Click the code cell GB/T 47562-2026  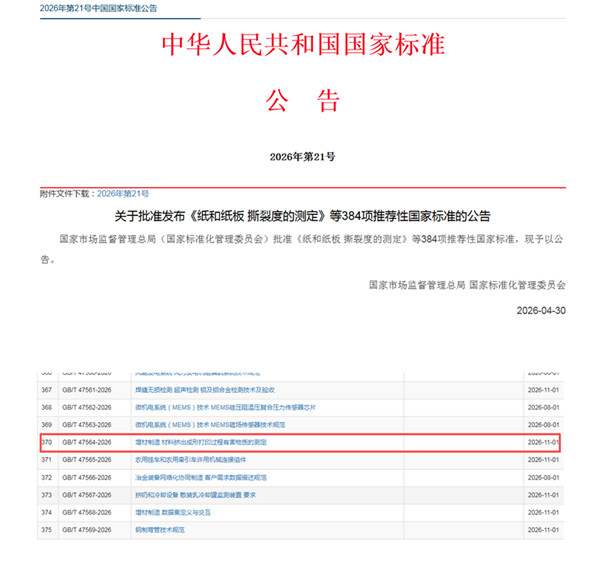[x=87, y=407]
